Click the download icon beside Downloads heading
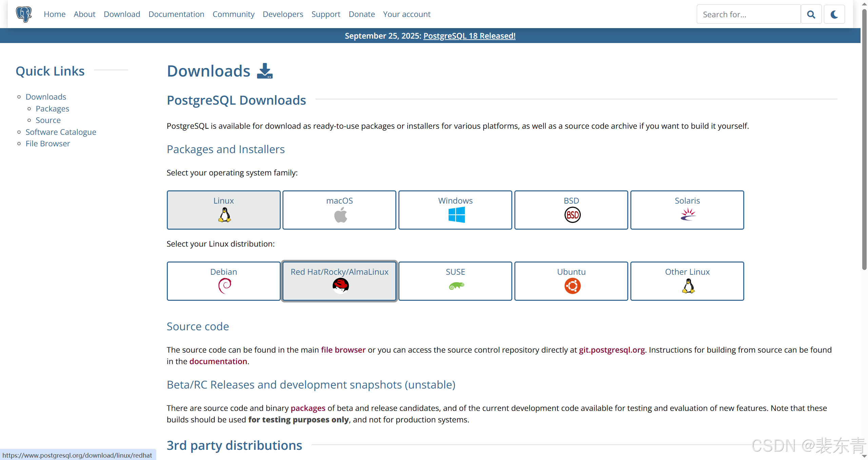The height and width of the screenshot is (460, 868). tap(264, 71)
